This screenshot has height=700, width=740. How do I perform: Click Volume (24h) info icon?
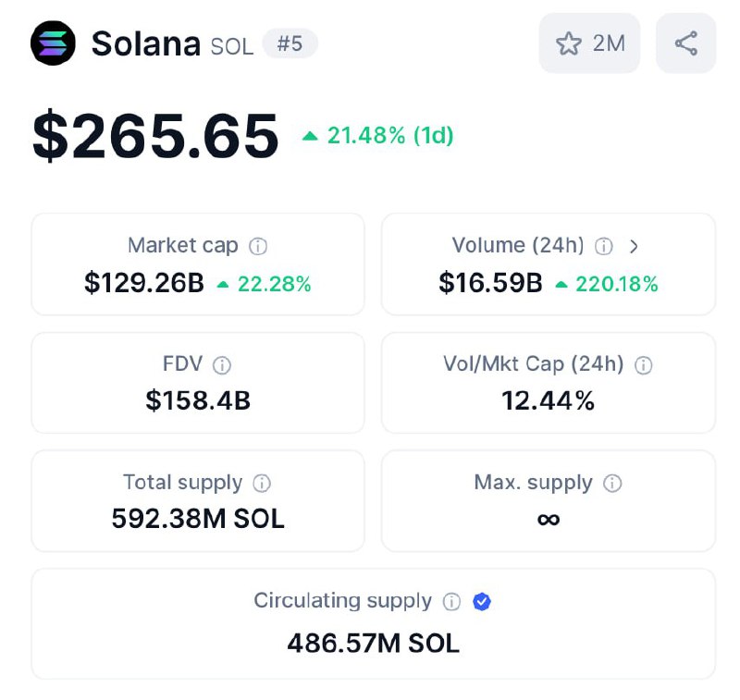coord(604,246)
